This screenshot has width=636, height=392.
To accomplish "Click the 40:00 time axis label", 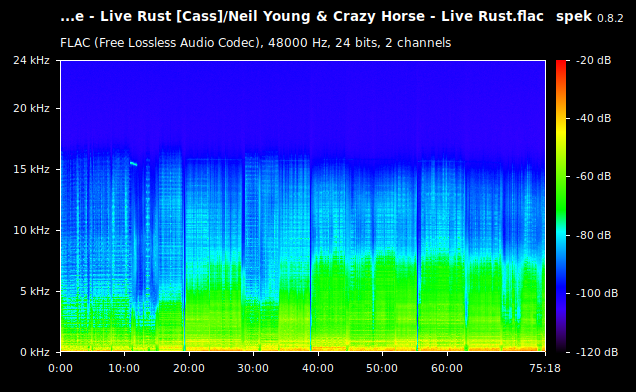I will coord(318,368).
